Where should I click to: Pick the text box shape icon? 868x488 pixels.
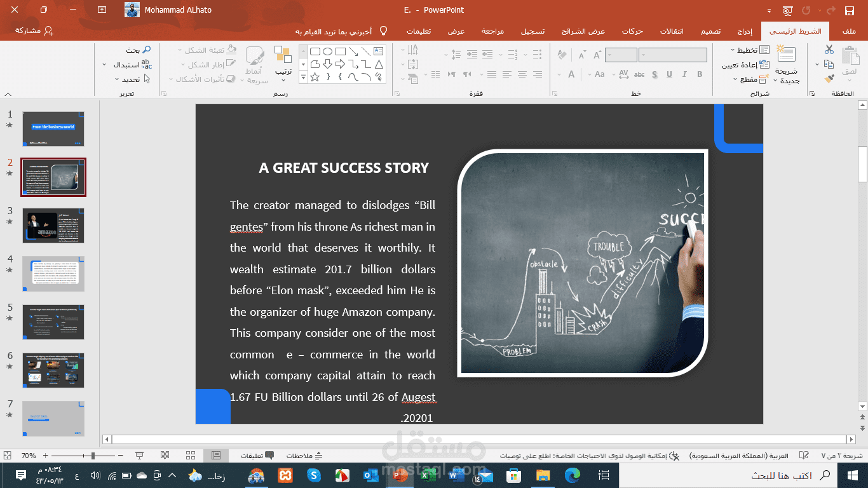379,51
